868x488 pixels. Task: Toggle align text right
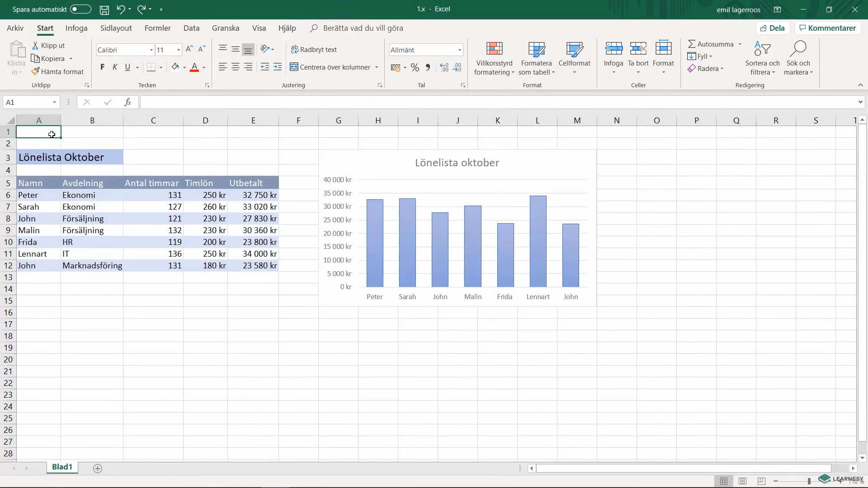coord(248,67)
